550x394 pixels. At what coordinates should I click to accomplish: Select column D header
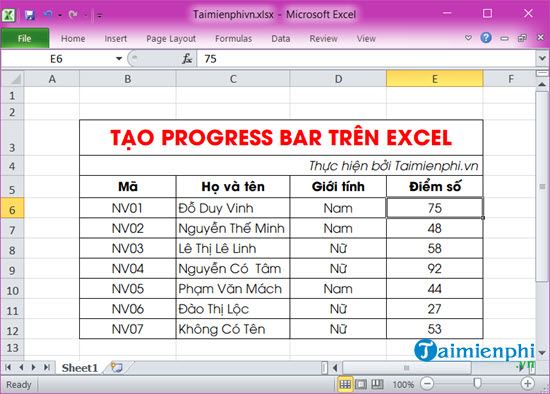(338, 79)
